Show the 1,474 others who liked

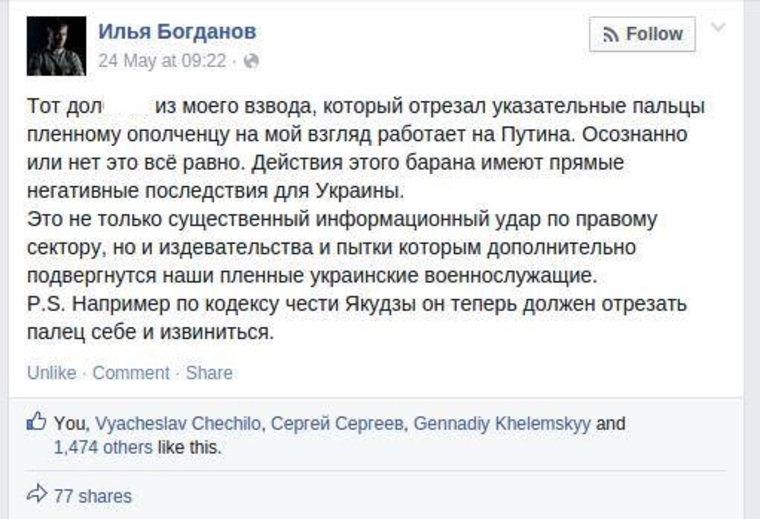(103, 447)
